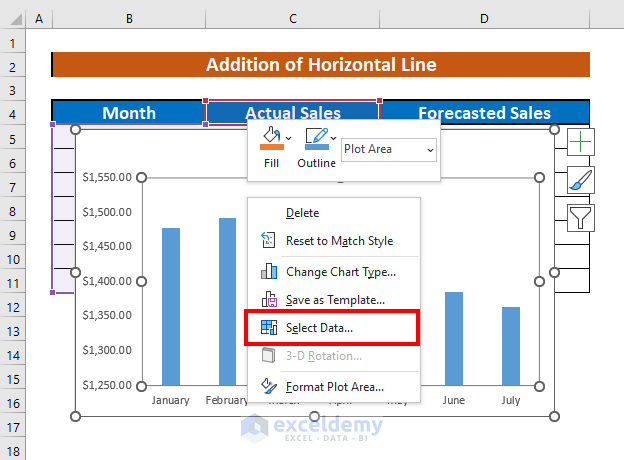The image size is (624, 460).
Task: Select row 13 header
Action: [12, 331]
